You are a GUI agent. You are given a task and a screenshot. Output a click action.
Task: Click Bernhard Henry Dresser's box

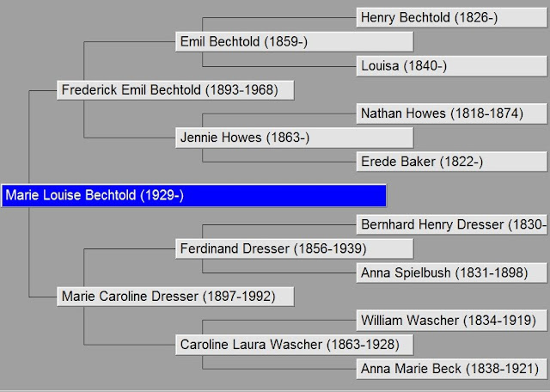[453, 225]
